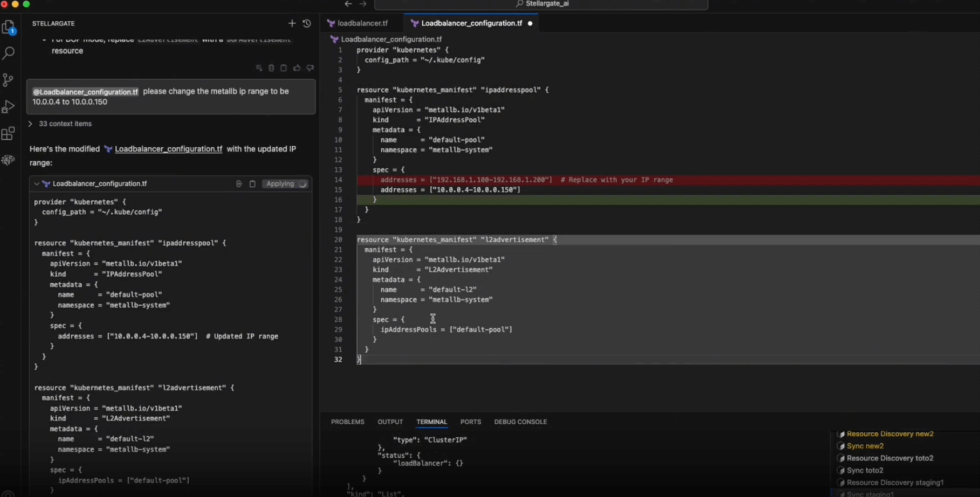Screen dimensions: 980x497
Task: Click the Stellargate_ai search bar
Action: pos(541,4)
